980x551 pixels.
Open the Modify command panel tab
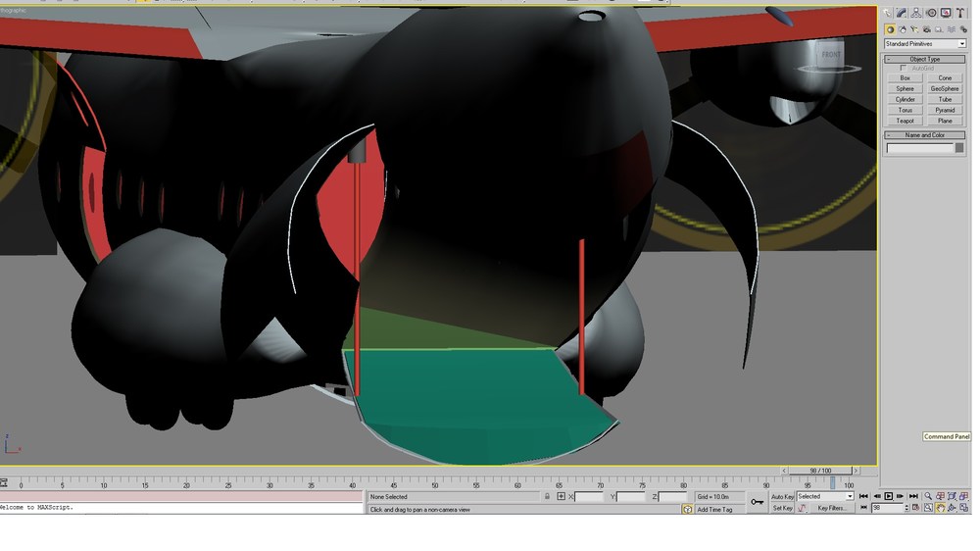pos(902,13)
